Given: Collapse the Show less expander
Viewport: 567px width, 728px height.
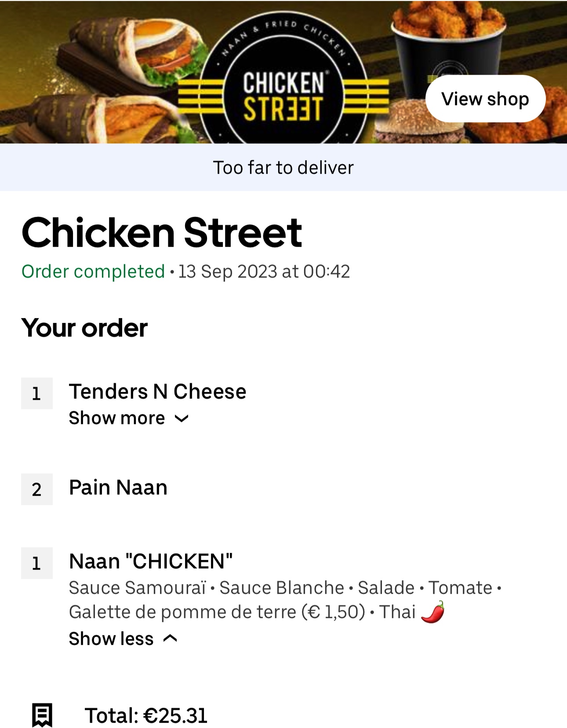Looking at the screenshot, I should click(x=123, y=639).
